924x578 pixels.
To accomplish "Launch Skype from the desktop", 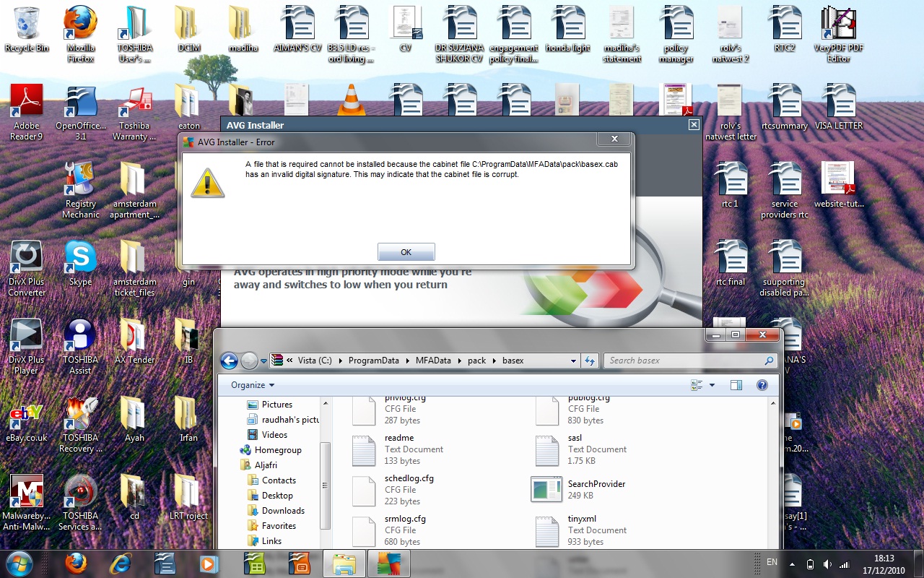I will pyautogui.click(x=81, y=264).
